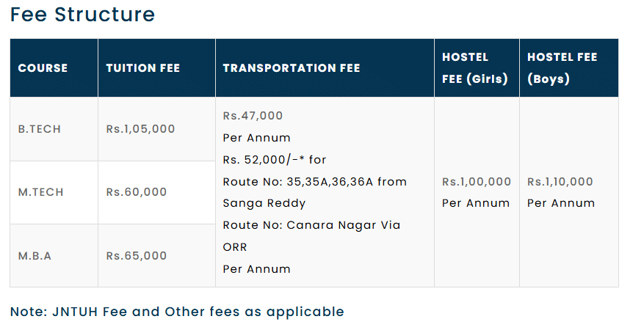Viewport: 644px width, 330px height.
Task: Click the Fee Structure heading
Action: tap(82, 14)
